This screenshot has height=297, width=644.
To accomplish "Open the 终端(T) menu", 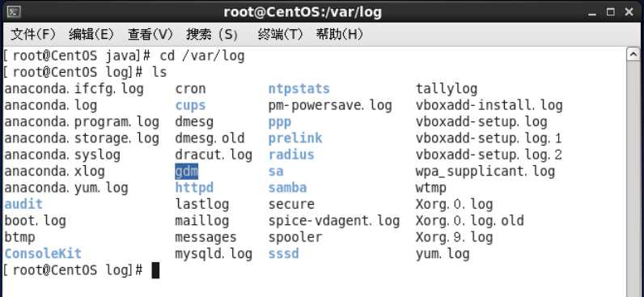I will pyautogui.click(x=280, y=35).
